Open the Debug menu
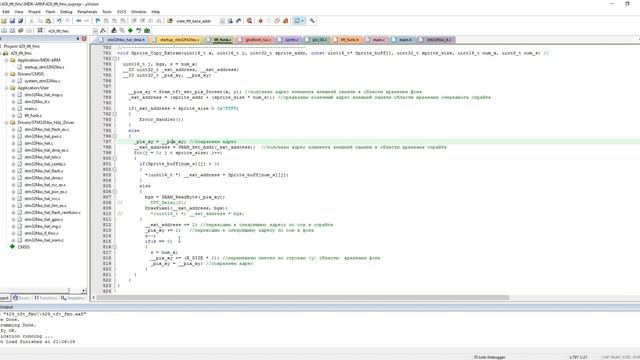The width and height of the screenshot is (640, 360). tap(66, 12)
